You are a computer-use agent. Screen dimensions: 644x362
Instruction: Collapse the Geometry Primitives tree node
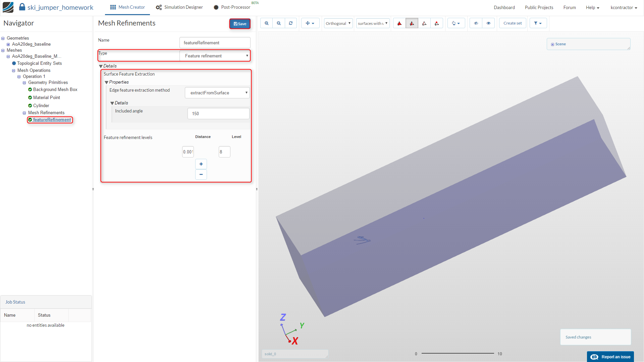coord(24,83)
